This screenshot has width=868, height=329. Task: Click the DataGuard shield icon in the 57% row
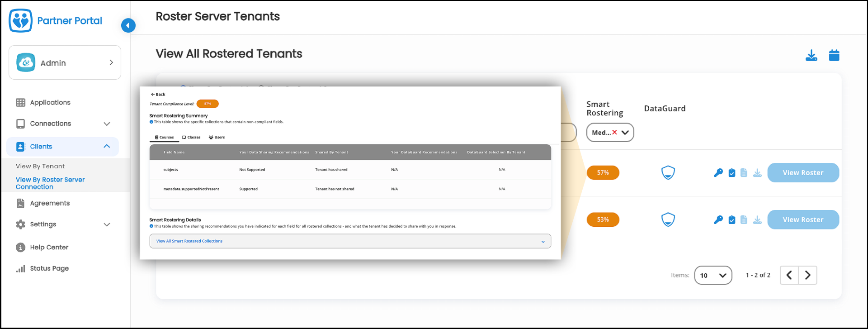coord(668,173)
